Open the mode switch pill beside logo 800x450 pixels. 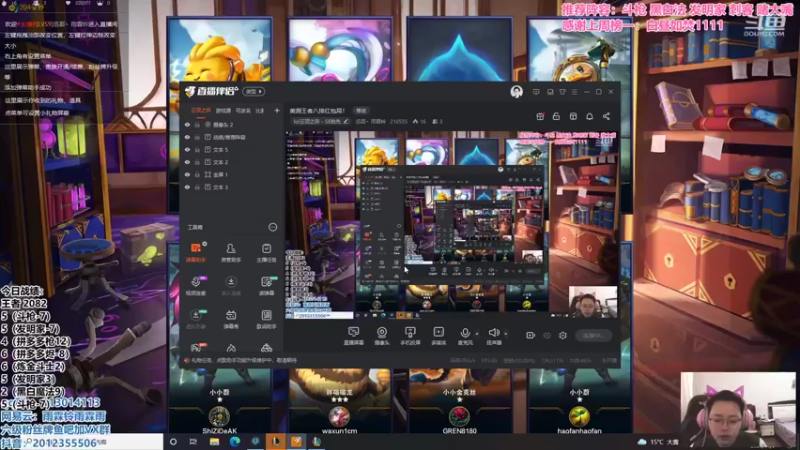click(254, 91)
